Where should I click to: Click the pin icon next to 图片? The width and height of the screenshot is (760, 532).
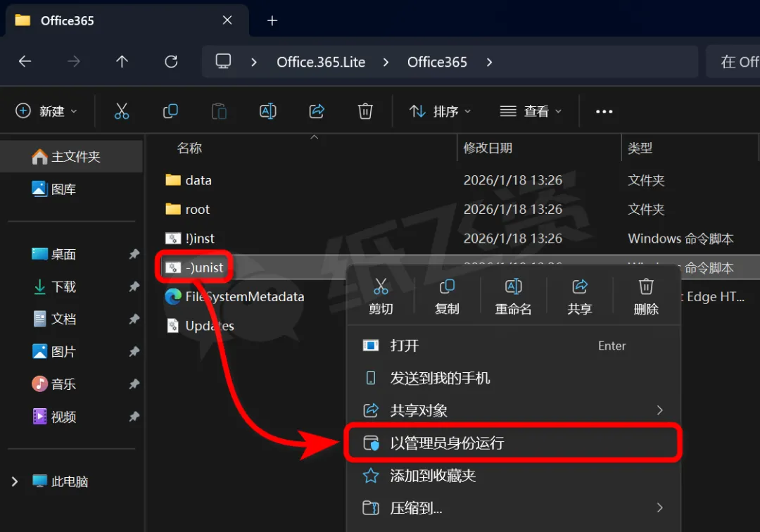click(x=134, y=351)
